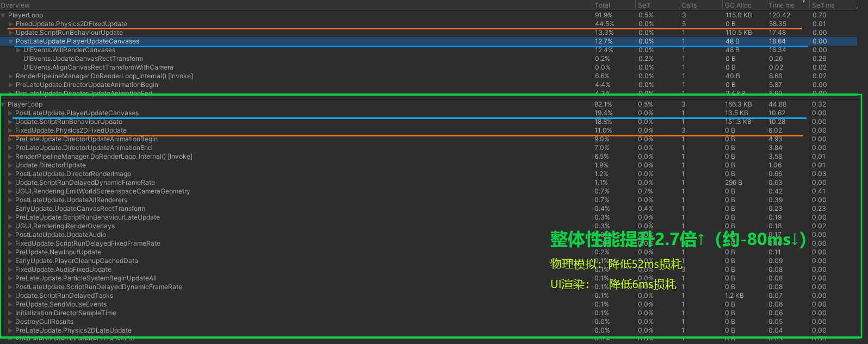The width and height of the screenshot is (868, 344).
Task: Expand the PreUpdate.NewInputUpdate node
Action: tap(10, 252)
